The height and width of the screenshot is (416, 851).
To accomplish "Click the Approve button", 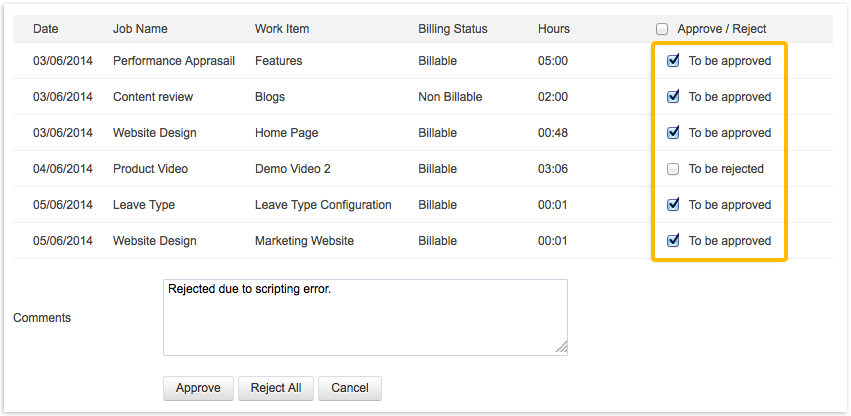I will pos(198,388).
